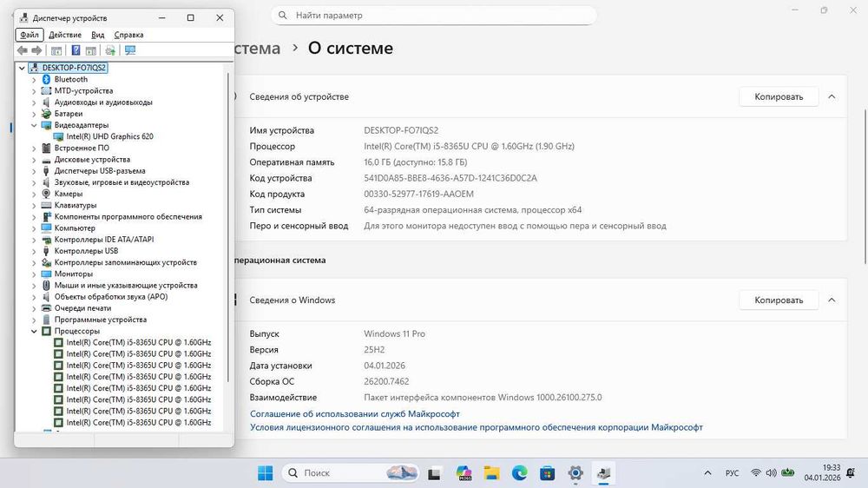This screenshot has height=488, width=868.
Task: Open the Windows Start button
Action: tap(265, 473)
